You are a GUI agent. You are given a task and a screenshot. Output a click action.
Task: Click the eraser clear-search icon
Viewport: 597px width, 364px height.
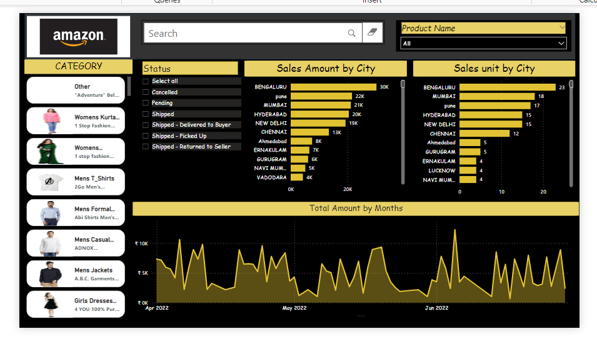click(372, 33)
